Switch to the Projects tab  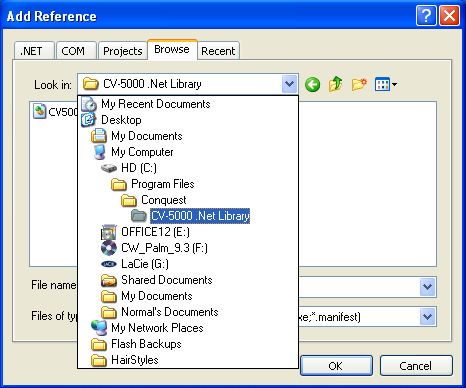pyautogui.click(x=122, y=51)
